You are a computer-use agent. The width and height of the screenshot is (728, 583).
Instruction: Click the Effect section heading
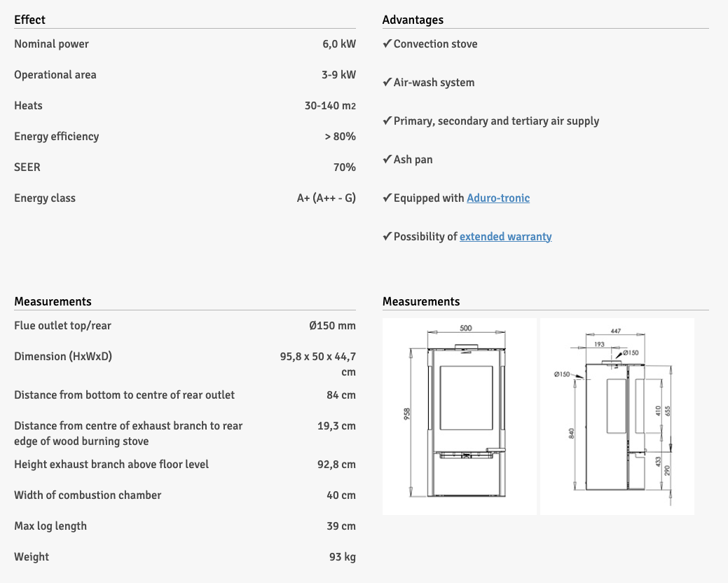[30, 20]
